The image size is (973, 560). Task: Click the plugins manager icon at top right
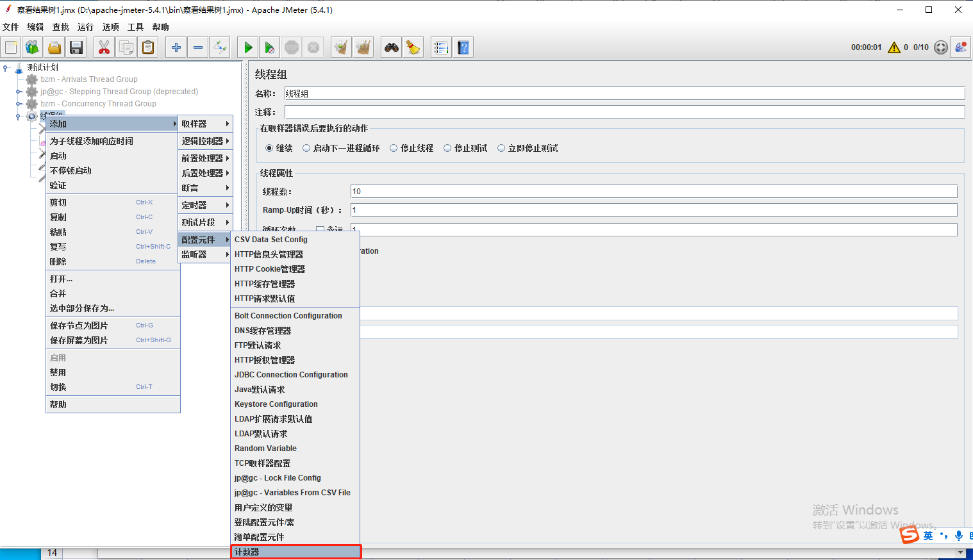tap(961, 47)
